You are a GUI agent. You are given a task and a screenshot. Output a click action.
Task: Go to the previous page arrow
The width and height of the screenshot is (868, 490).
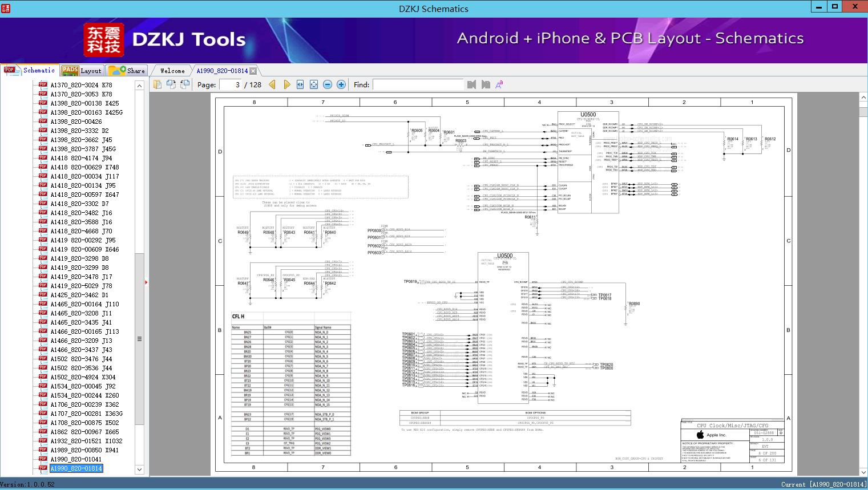tap(272, 84)
